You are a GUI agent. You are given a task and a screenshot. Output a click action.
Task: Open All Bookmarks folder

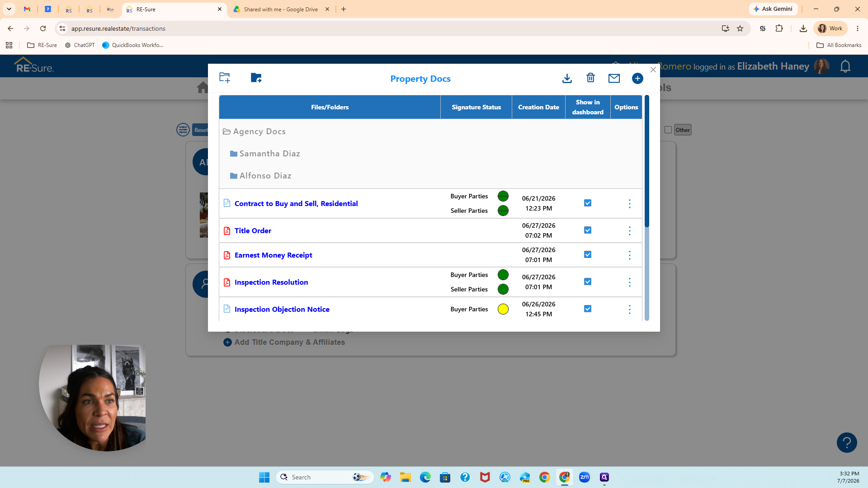click(x=839, y=45)
